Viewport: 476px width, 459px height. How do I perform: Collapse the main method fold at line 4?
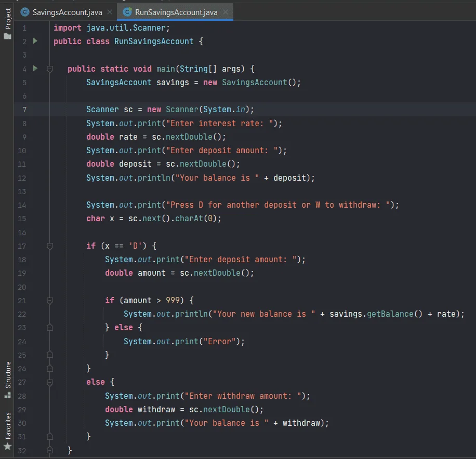pyautogui.click(x=50, y=69)
